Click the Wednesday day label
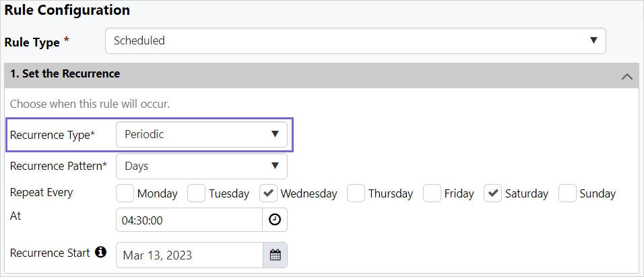The image size is (644, 277). [309, 194]
